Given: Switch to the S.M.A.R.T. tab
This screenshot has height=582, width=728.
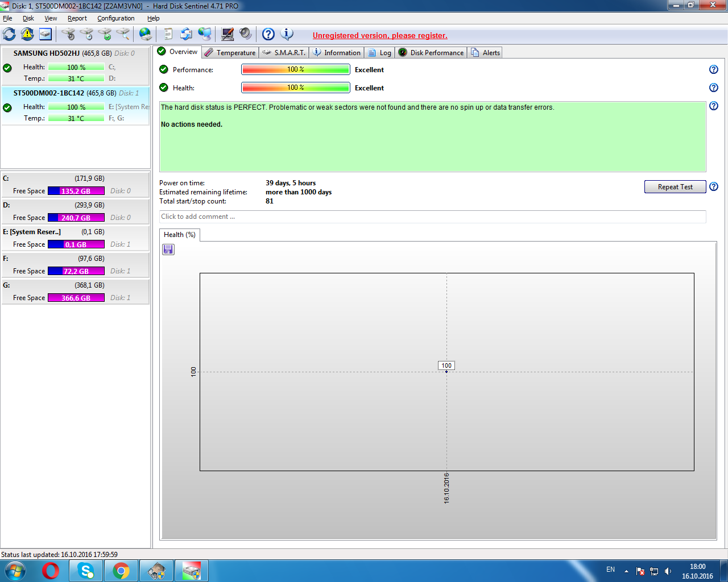Looking at the screenshot, I should (284, 52).
